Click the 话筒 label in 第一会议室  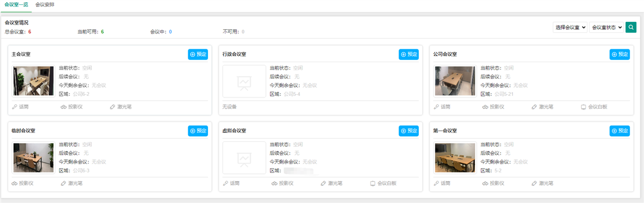coord(446,184)
